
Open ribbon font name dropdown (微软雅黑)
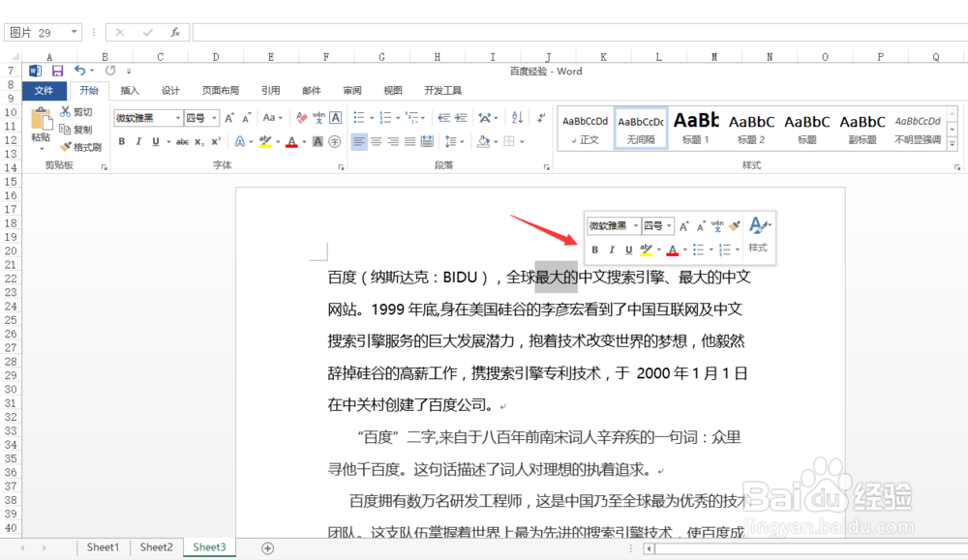pyautogui.click(x=178, y=118)
